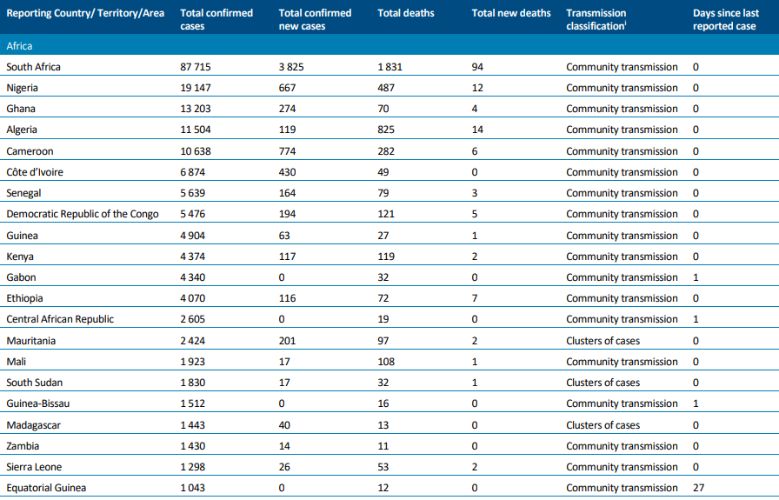
Task: Select the 'Total deaths' column header
Action: (403, 13)
